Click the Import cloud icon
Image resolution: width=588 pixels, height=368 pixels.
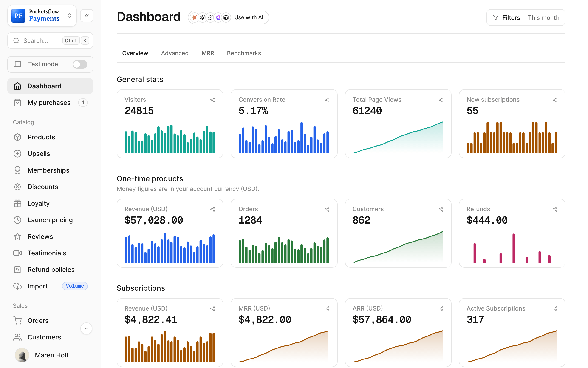tap(17, 286)
